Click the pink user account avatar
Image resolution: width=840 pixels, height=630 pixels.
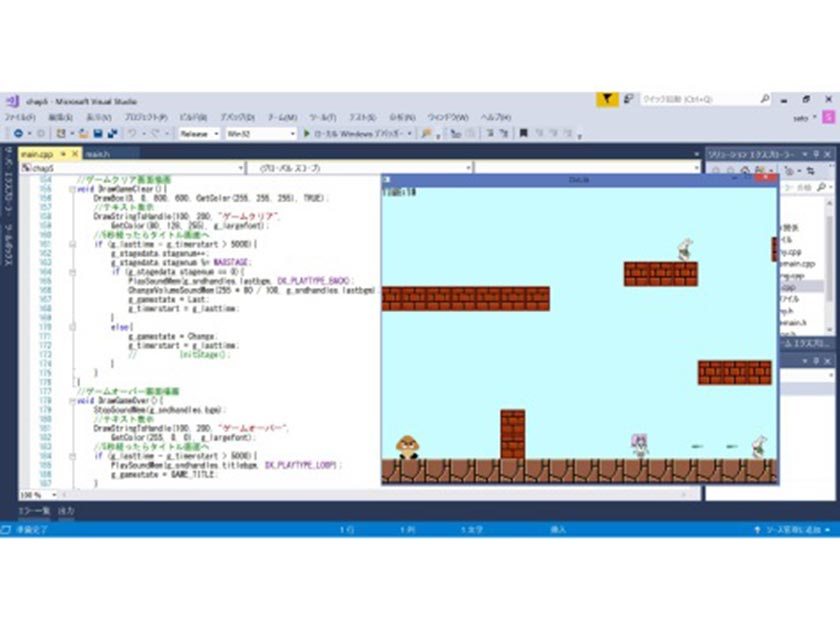pyautogui.click(x=828, y=117)
